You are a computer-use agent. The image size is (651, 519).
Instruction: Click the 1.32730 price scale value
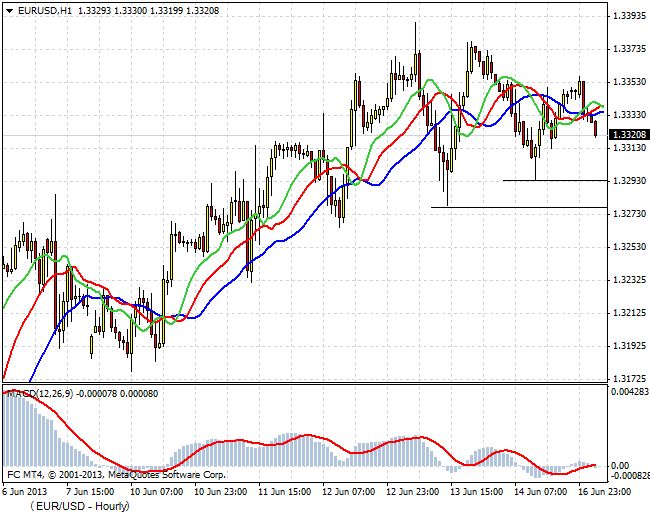pyautogui.click(x=629, y=214)
